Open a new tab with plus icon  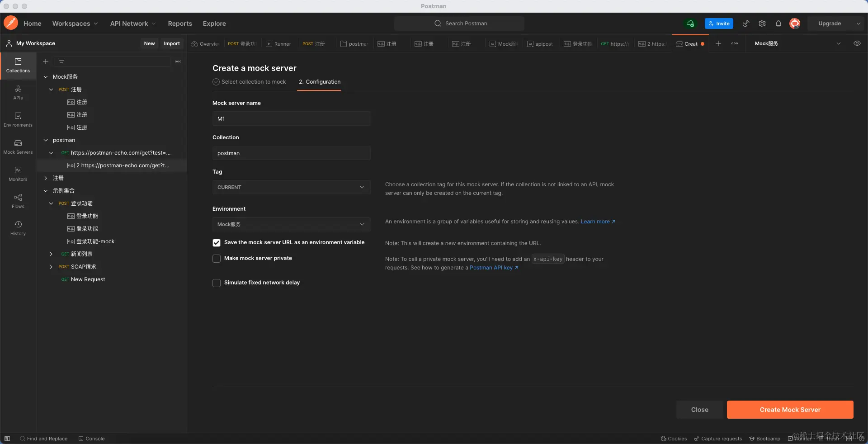coord(718,43)
